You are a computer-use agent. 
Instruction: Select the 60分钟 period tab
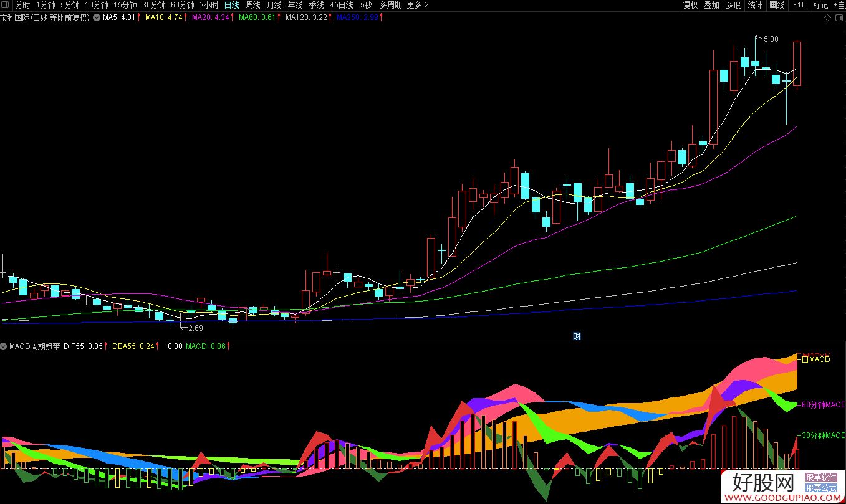[183, 5]
